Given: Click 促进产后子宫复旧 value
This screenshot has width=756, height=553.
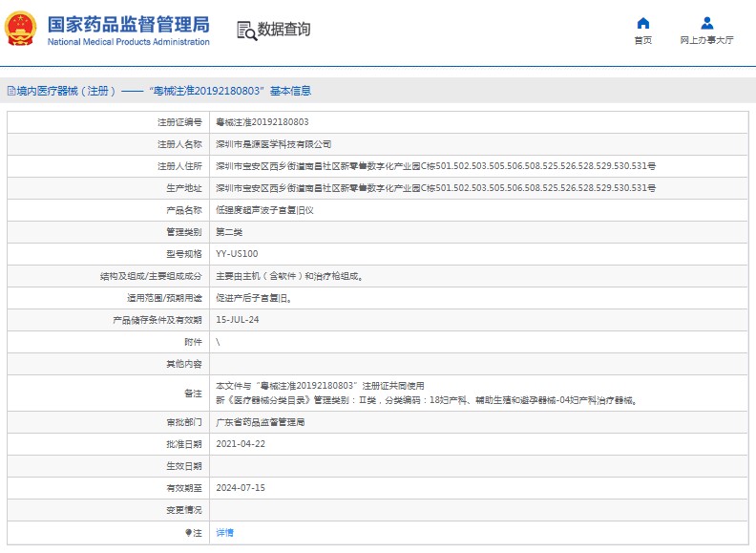Looking at the screenshot, I should (254, 298).
